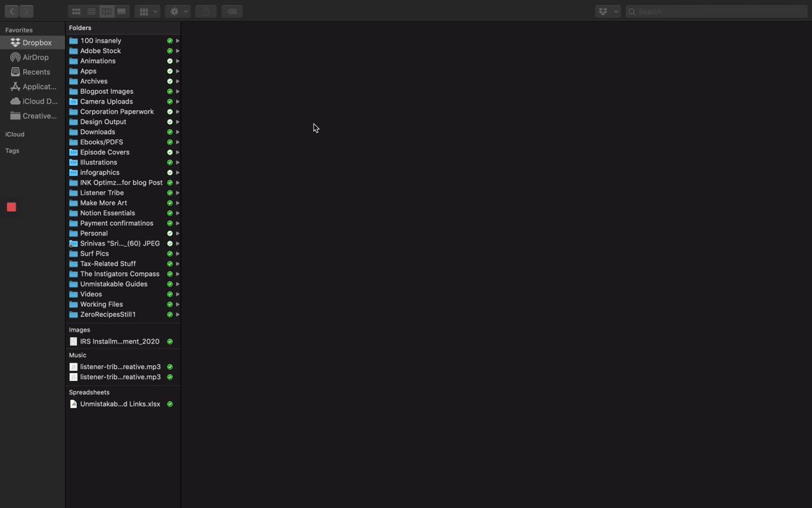The image size is (812, 508).
Task: Open the gear action menu
Action: coord(178,11)
